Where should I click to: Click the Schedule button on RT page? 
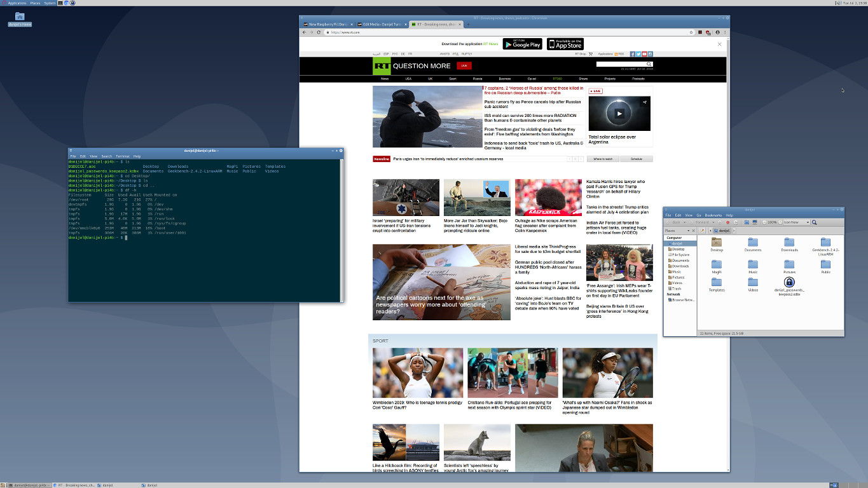[636, 159]
